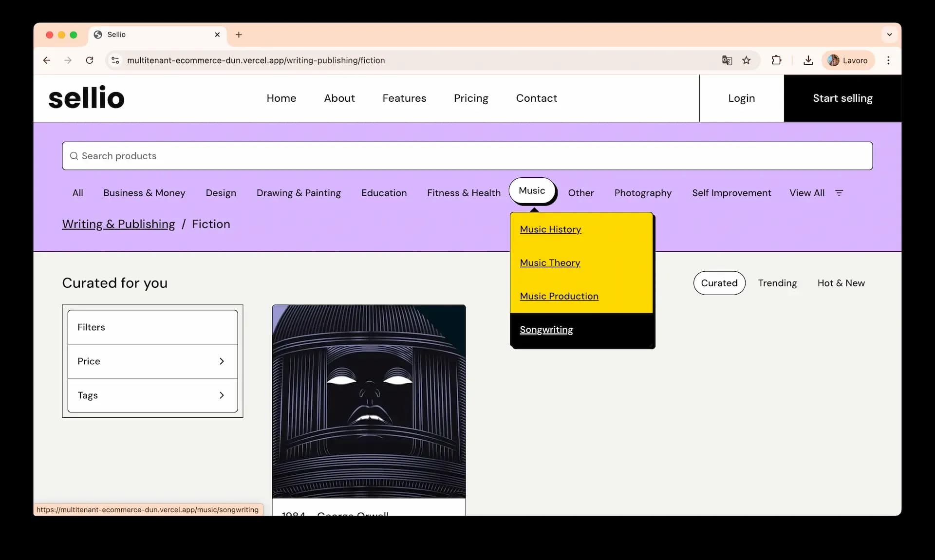Expand the Price filter

tap(152, 361)
